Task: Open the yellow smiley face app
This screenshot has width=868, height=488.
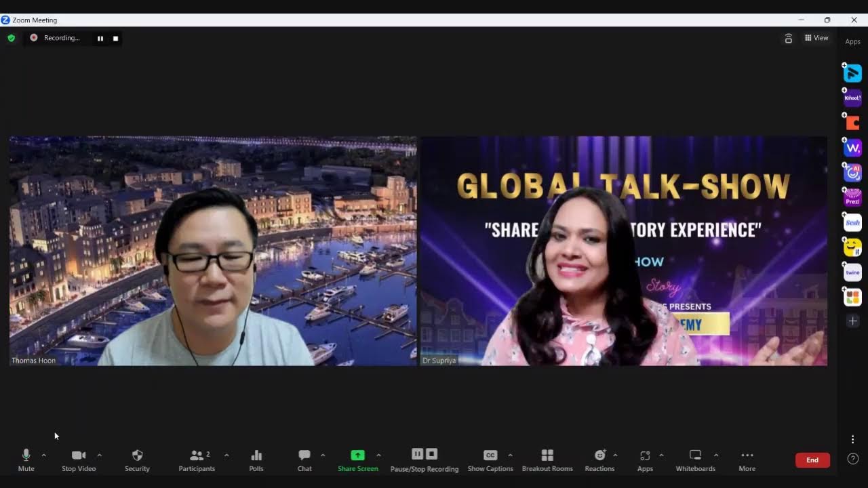Action: point(852,247)
